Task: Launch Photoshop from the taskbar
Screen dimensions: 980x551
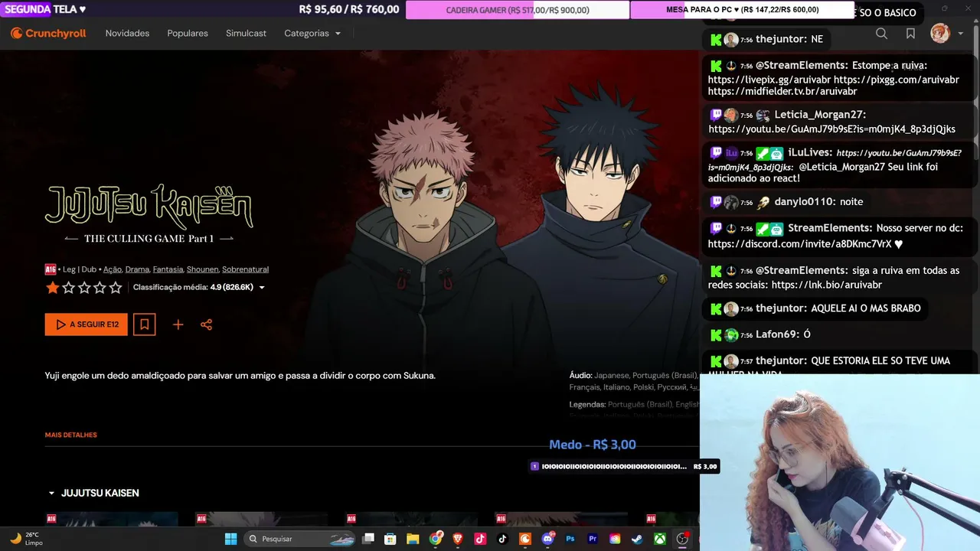Action: coord(570,539)
